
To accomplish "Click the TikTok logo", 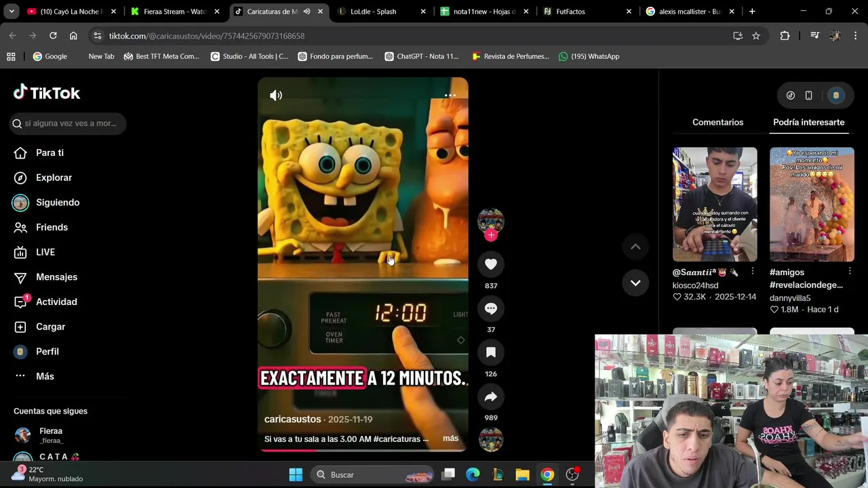I will click(47, 93).
